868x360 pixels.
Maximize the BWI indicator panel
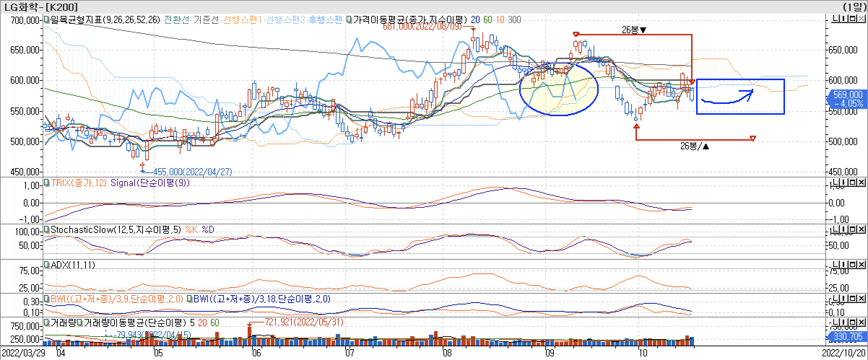[852, 299]
